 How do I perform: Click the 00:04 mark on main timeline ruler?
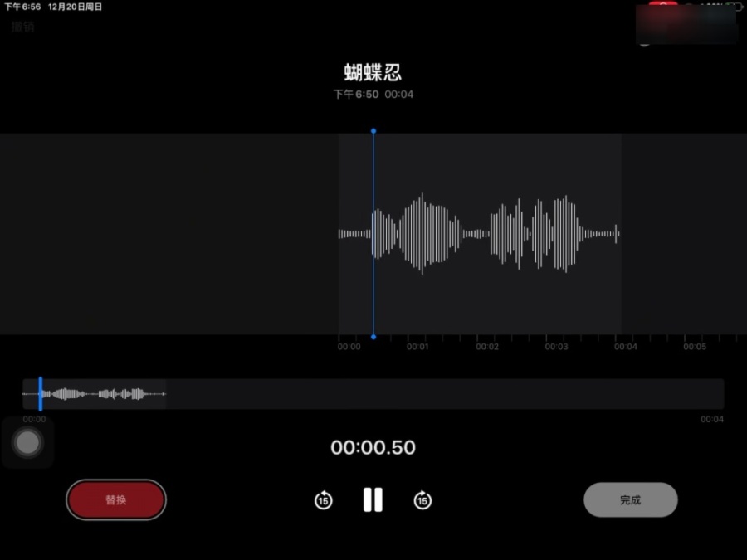625,347
